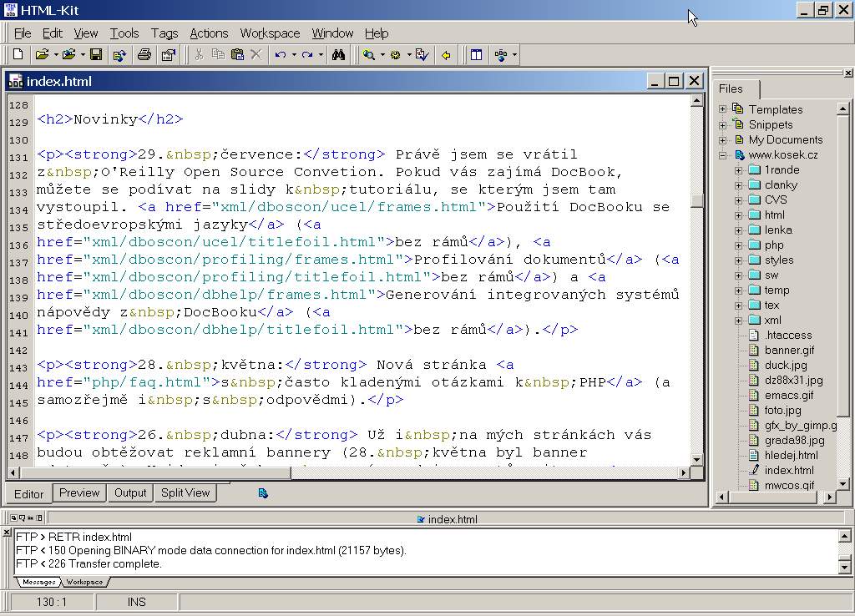Open the Workspace menu
Screen dimensions: 855x616
pyautogui.click(x=270, y=33)
